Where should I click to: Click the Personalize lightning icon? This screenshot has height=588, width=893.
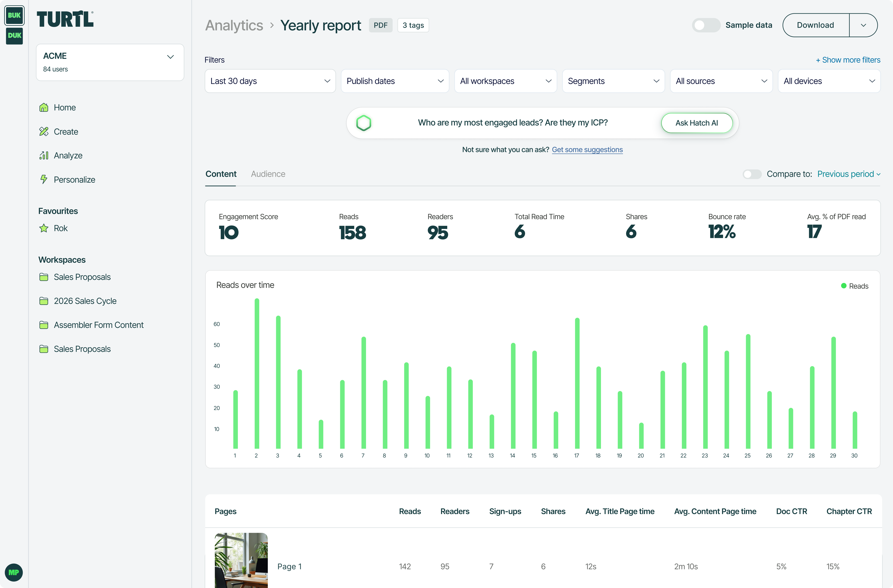coord(44,180)
